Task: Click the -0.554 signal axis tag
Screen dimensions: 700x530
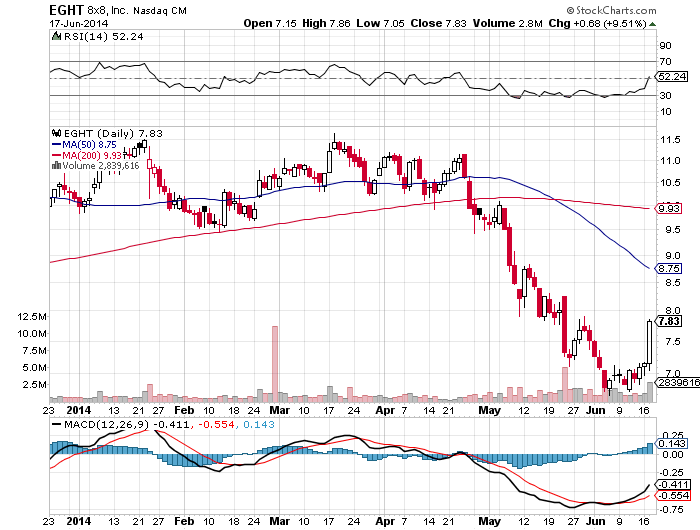Action: [673, 495]
